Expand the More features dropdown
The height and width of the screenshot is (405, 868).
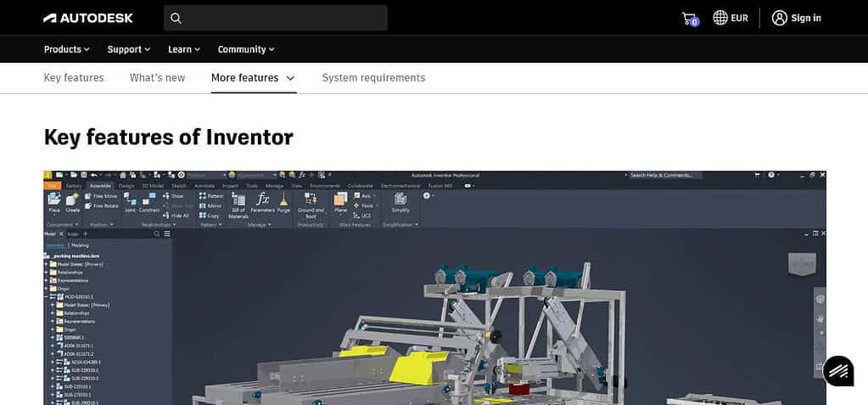[254, 77]
